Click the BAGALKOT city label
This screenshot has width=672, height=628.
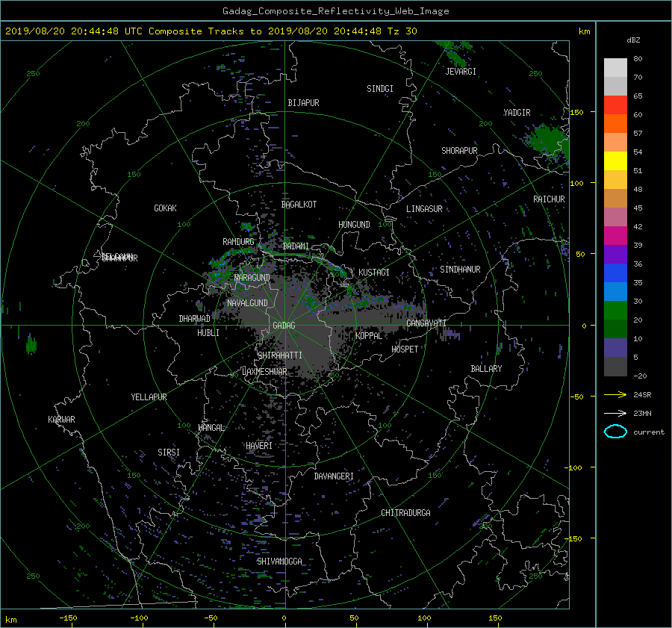[x=299, y=205]
